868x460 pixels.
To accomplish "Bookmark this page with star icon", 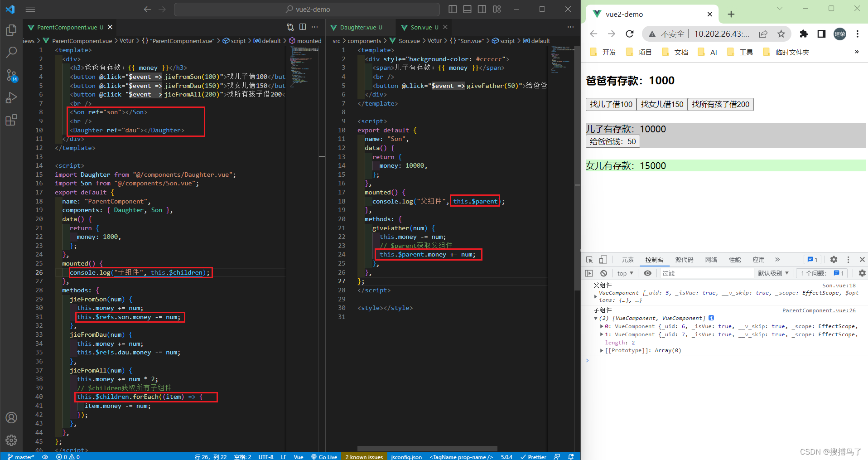I will (x=781, y=34).
